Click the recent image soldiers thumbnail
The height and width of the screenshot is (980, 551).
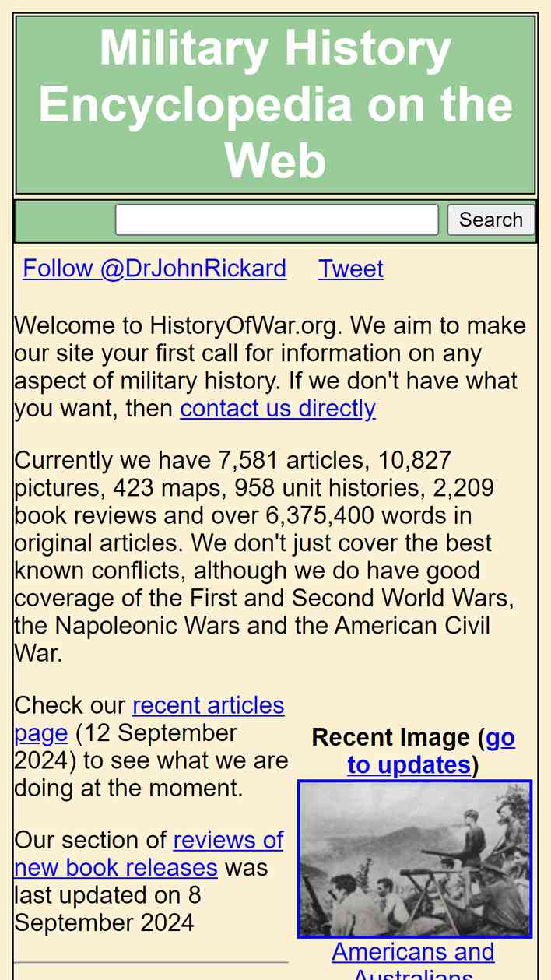pos(415,859)
